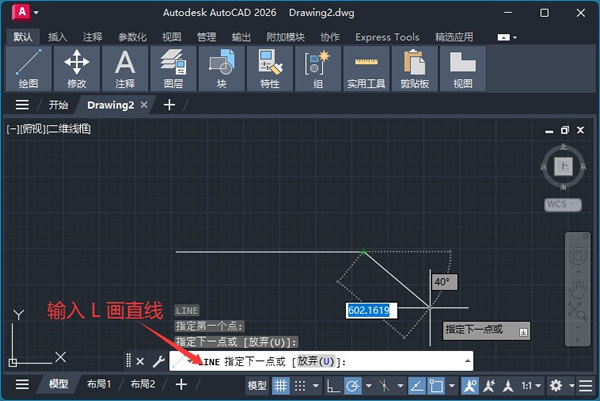Open command line customize wrench
Screen dimensions: 600x401
(158, 361)
